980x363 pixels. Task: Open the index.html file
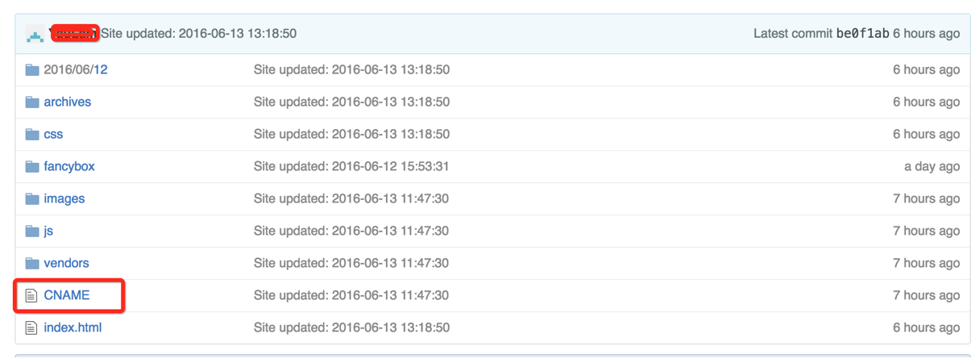coord(73,328)
